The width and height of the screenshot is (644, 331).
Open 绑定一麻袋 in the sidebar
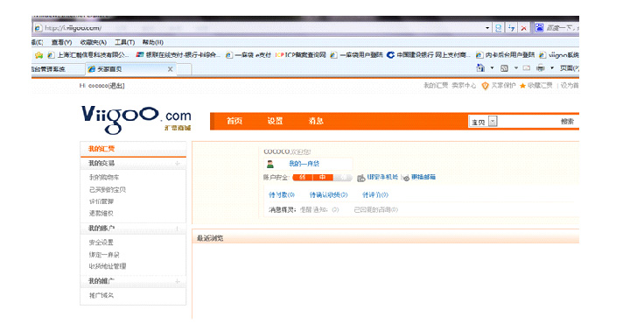point(104,255)
